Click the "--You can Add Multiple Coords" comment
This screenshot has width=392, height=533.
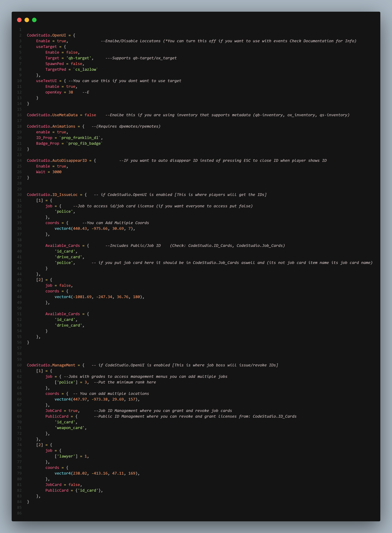coord(116,223)
